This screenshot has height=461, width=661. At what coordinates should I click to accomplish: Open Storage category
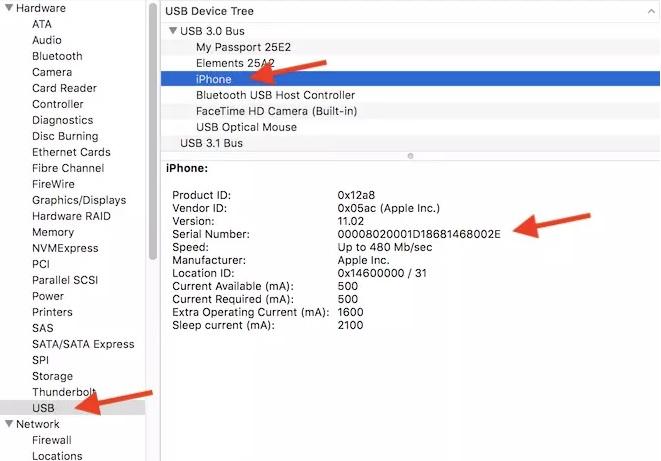coord(52,376)
